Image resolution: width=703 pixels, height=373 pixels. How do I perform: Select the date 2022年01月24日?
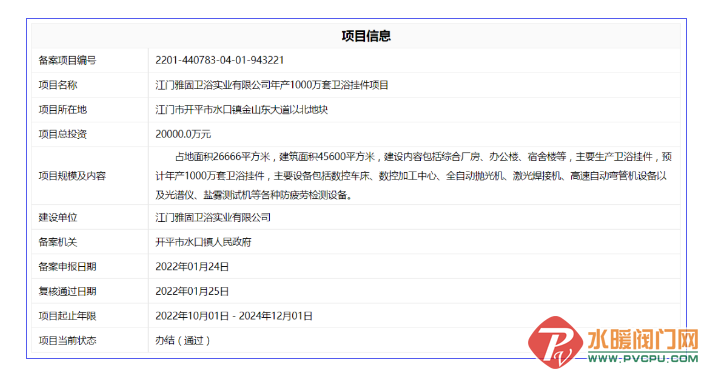click(x=192, y=267)
